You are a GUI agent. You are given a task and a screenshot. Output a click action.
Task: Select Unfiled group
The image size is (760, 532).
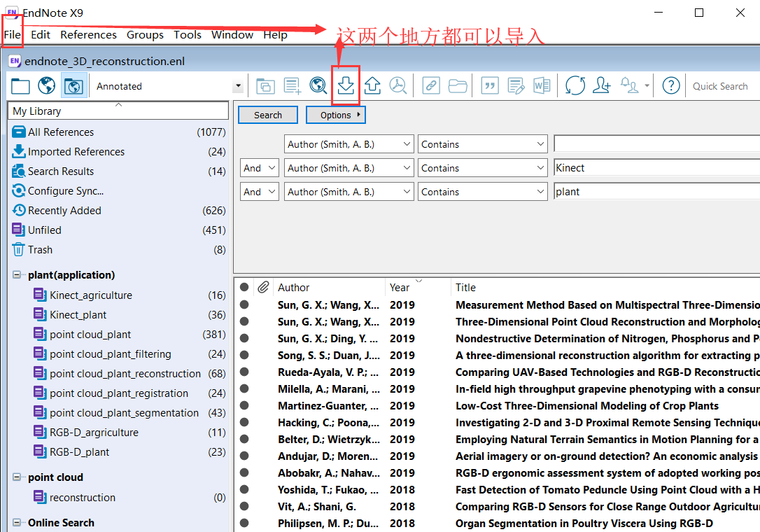tap(119, 230)
